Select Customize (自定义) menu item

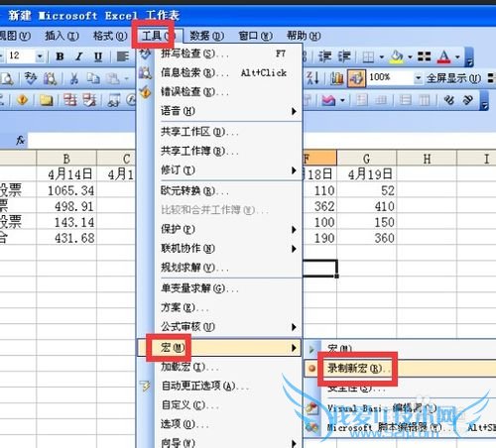[220, 405]
